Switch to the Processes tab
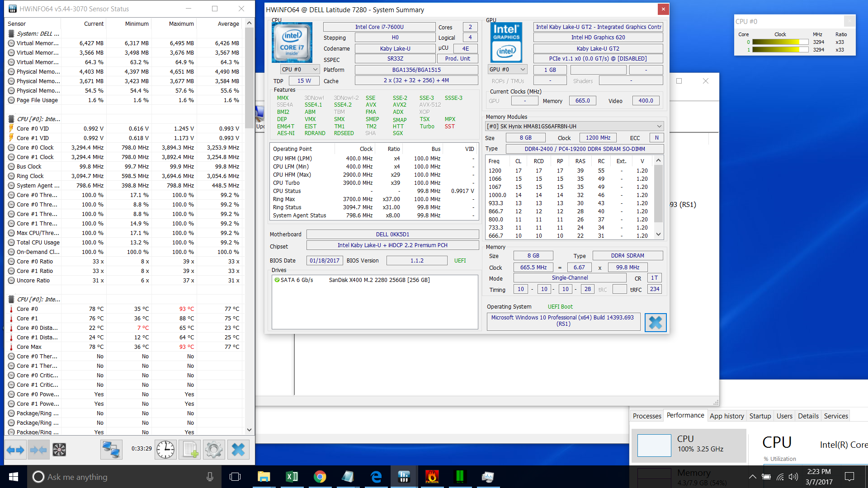The width and height of the screenshot is (868, 488). 647,416
